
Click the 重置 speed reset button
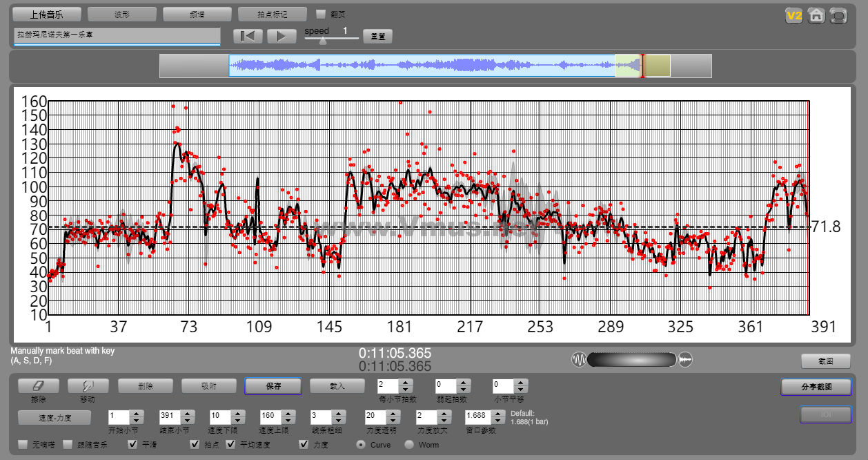pyautogui.click(x=377, y=37)
